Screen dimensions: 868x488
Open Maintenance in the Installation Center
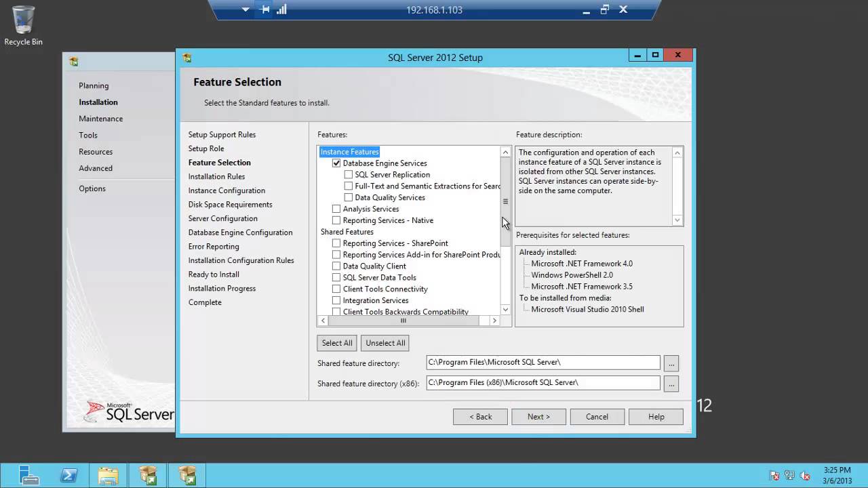(100, 119)
